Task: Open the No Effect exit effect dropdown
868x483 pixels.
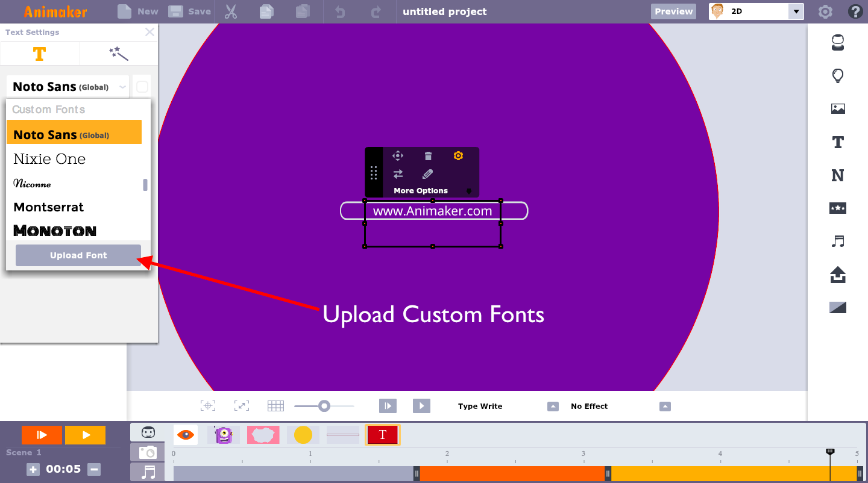Action: point(665,407)
